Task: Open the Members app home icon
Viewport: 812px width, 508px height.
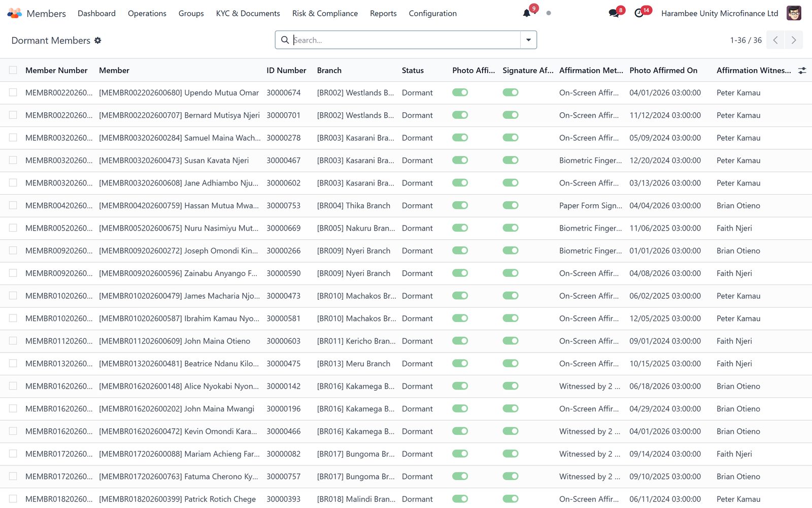Action: pos(14,13)
